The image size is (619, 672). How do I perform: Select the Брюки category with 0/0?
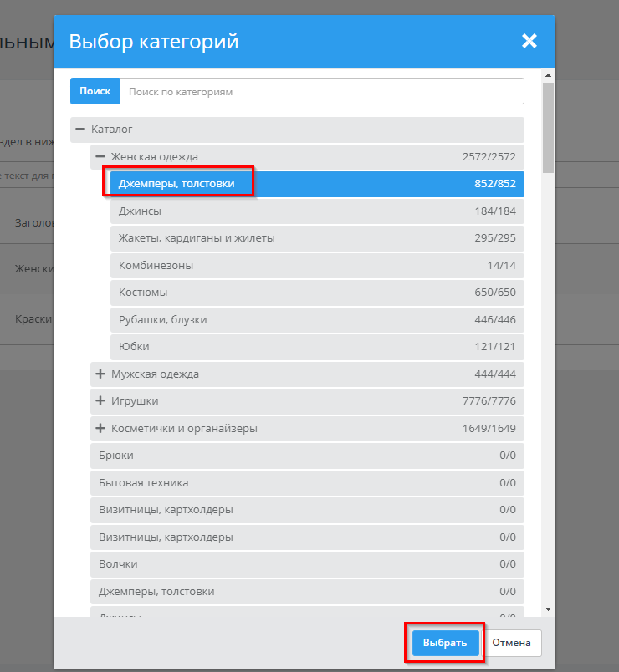[307, 456]
